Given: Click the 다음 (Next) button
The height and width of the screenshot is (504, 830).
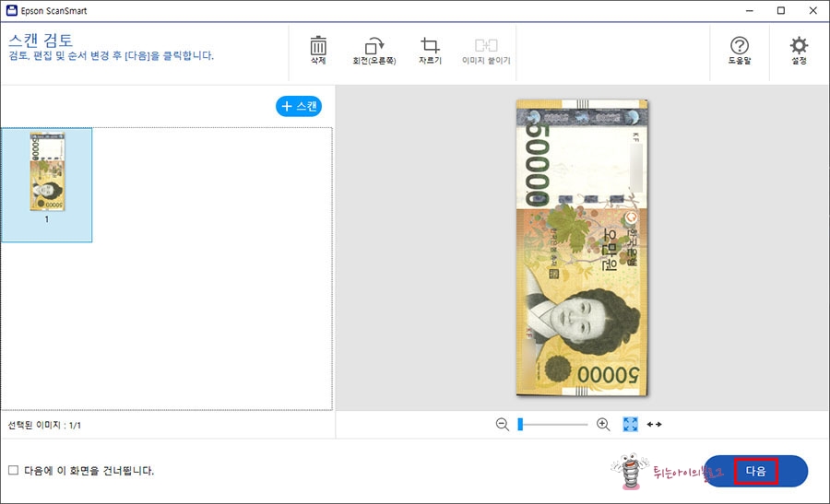Looking at the screenshot, I should [756, 471].
